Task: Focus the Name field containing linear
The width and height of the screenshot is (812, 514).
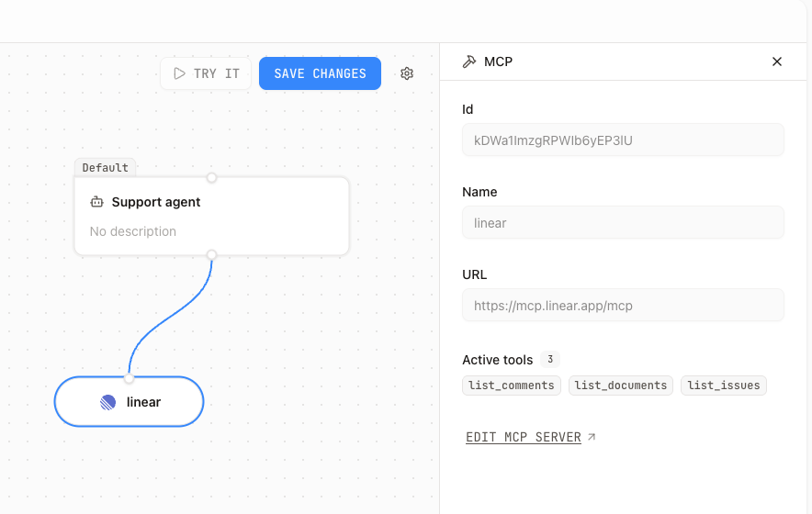Action: click(623, 223)
